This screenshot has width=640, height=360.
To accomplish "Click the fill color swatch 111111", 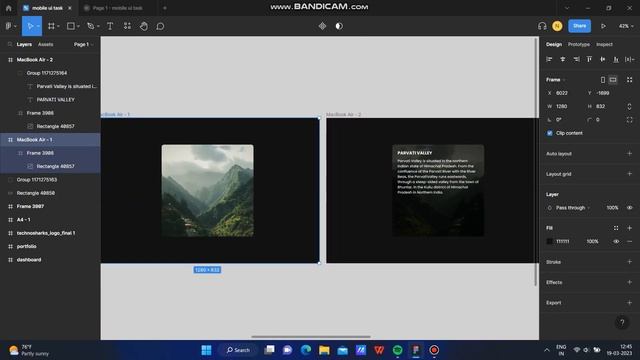I will click(x=549, y=241).
